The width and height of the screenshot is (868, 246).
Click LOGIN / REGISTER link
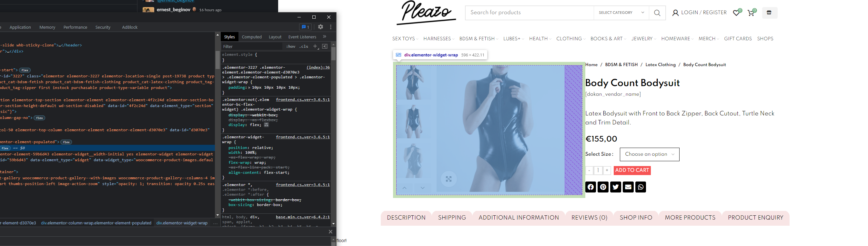(x=704, y=13)
